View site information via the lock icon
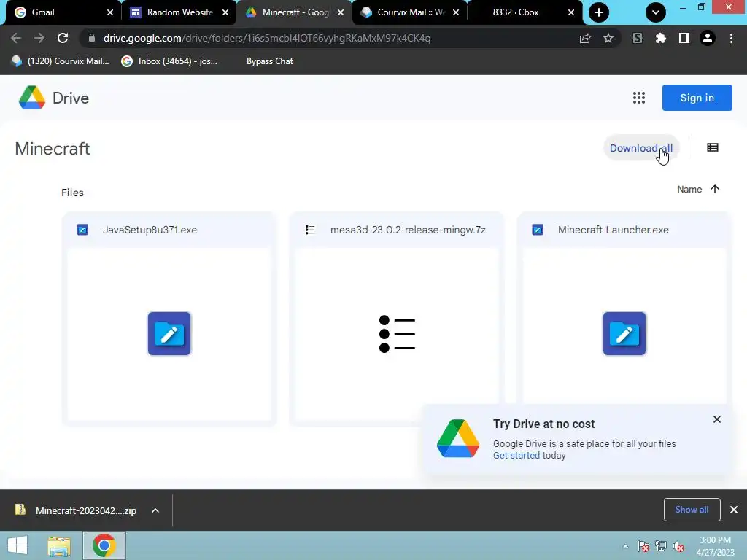Screen dimensions: 747x560 click(x=92, y=38)
